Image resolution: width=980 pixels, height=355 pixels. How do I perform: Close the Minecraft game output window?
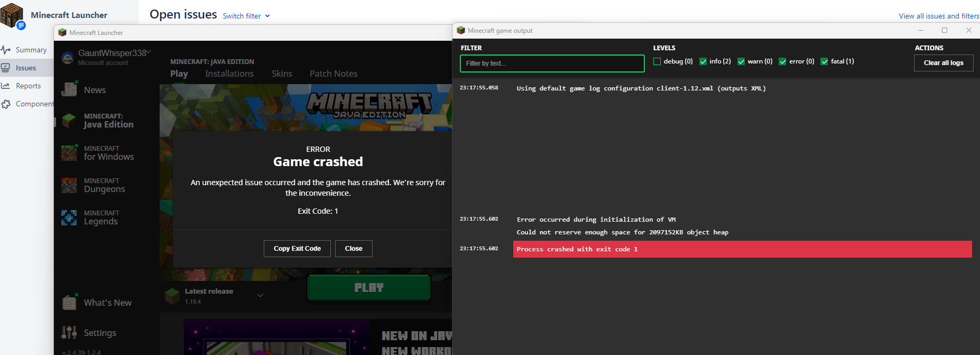click(969, 30)
